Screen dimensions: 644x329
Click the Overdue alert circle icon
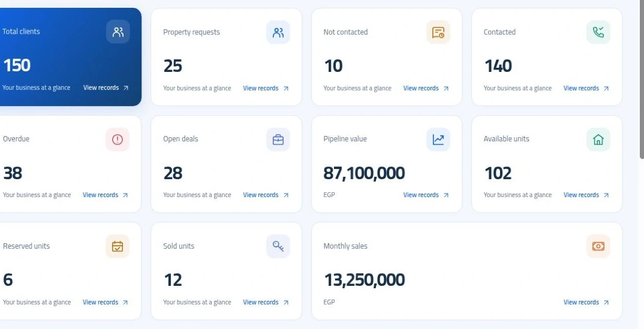coord(118,140)
